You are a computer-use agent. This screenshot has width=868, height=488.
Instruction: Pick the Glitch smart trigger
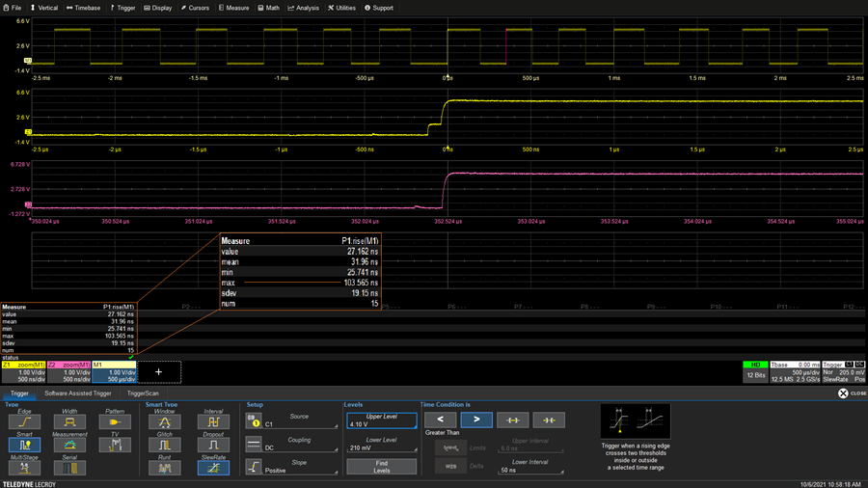tap(165, 445)
